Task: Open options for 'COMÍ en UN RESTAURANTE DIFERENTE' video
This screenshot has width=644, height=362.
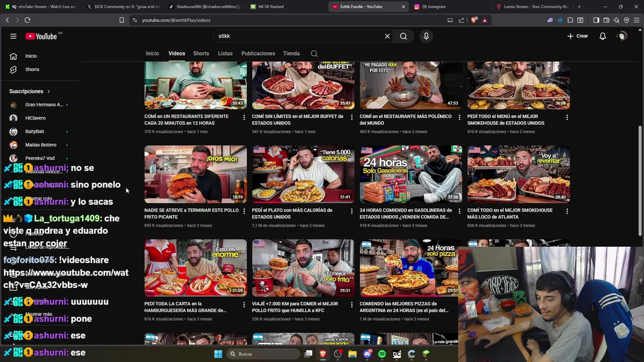Action: tap(244, 117)
